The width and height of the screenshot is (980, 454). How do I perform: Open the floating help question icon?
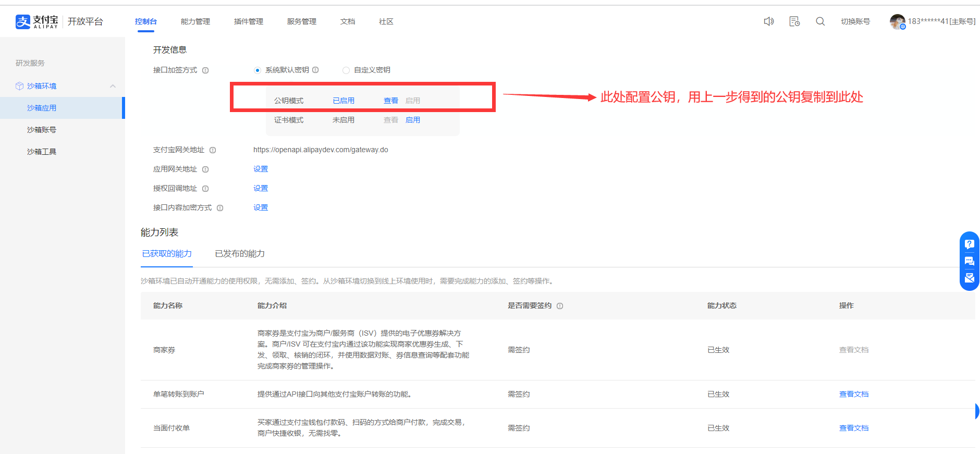tap(969, 244)
